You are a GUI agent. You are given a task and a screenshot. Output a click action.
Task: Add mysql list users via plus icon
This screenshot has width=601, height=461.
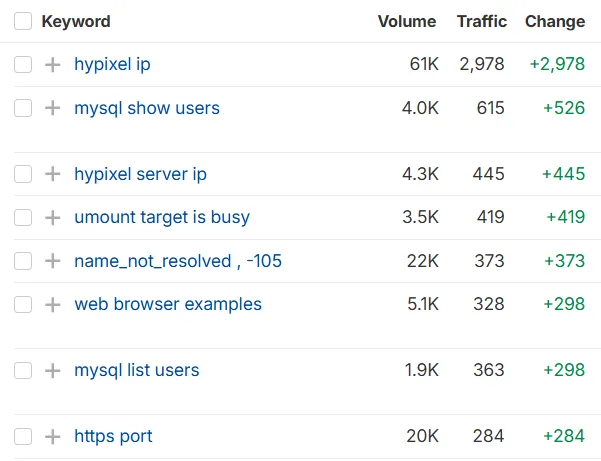pyautogui.click(x=53, y=371)
